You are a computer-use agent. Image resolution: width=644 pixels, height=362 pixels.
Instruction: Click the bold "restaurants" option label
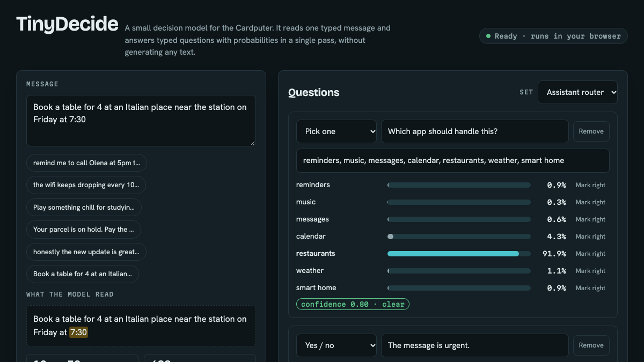316,254
